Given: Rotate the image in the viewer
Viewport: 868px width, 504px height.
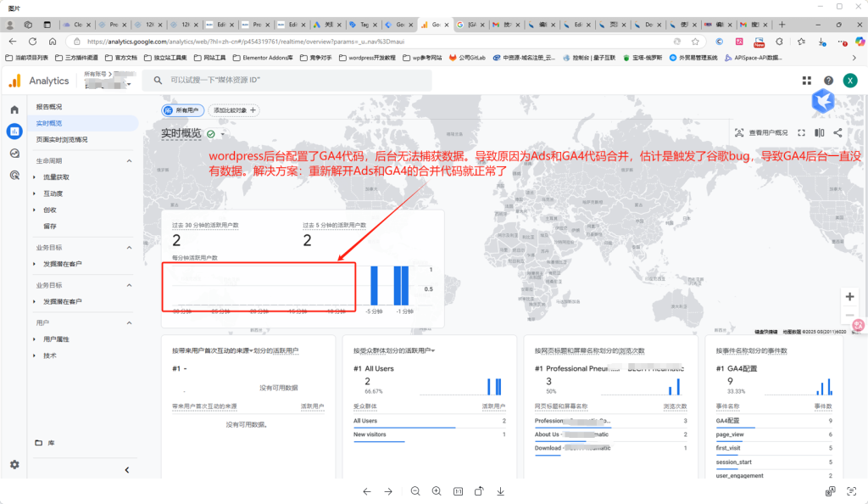Looking at the screenshot, I should tap(480, 491).
